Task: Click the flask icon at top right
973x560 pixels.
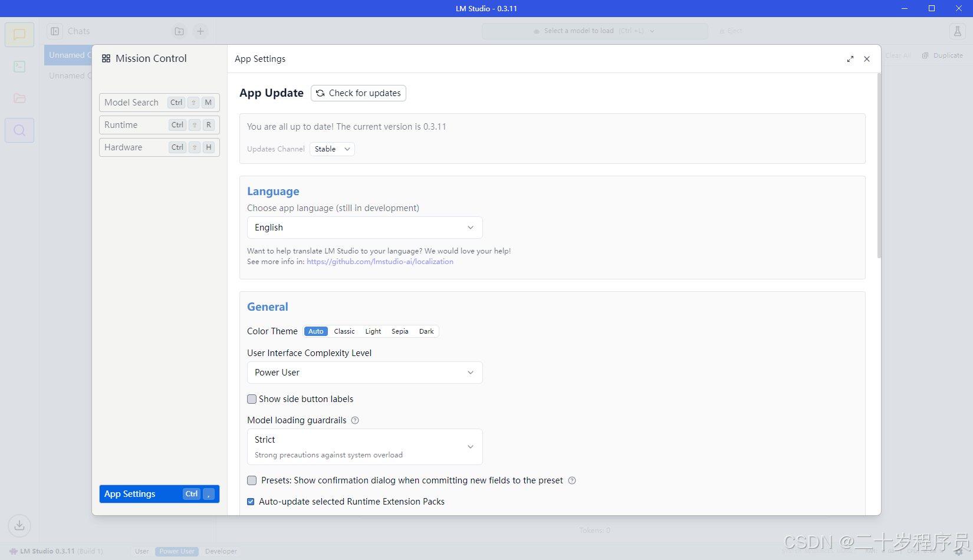Action: tap(958, 31)
